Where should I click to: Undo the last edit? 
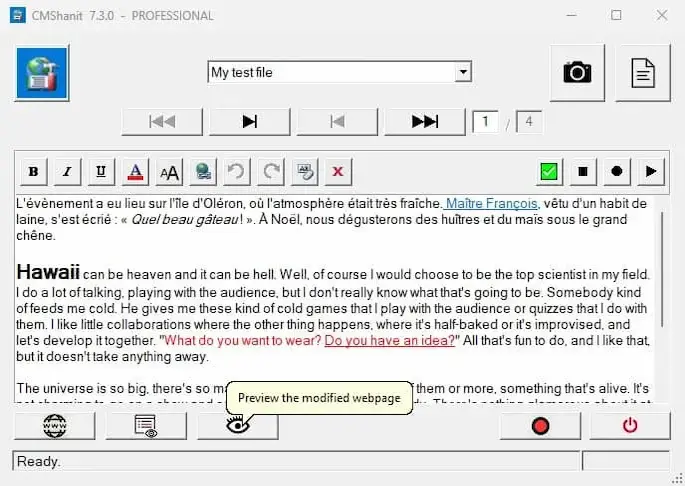tap(236, 171)
